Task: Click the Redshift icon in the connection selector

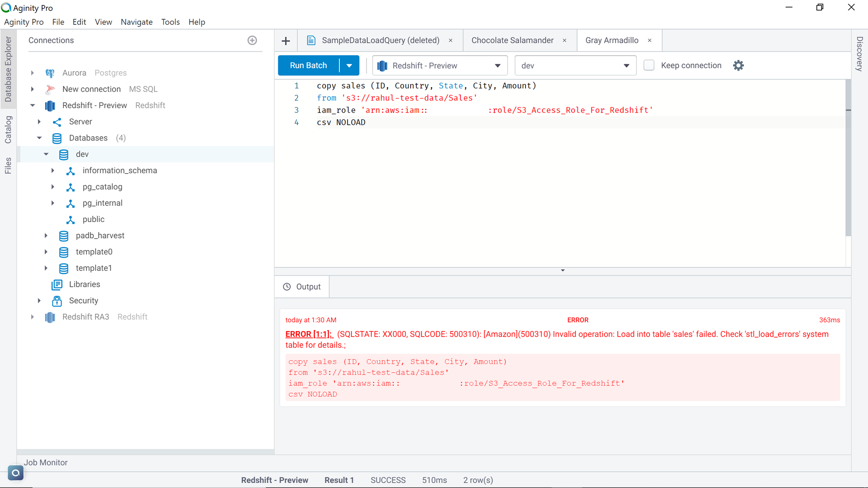Action: (x=382, y=66)
